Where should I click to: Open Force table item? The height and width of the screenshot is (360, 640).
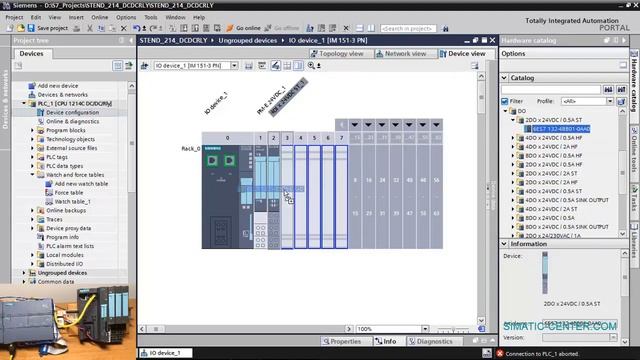(69, 193)
